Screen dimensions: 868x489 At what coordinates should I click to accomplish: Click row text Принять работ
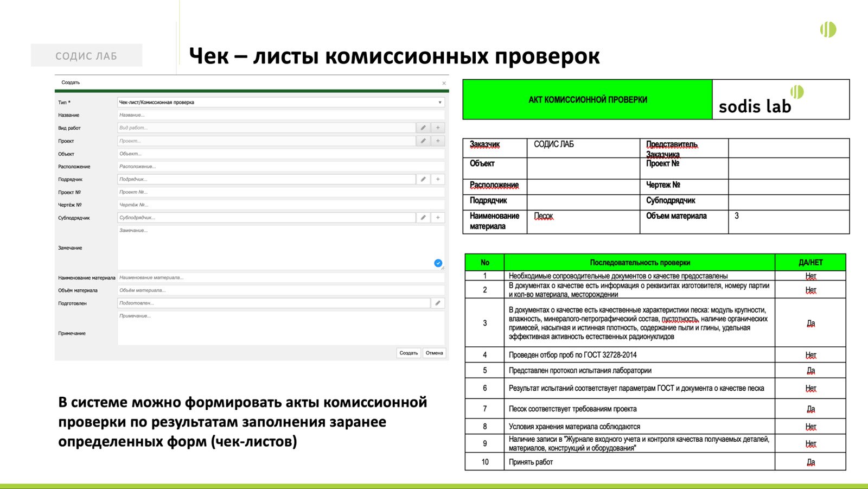coord(531,462)
